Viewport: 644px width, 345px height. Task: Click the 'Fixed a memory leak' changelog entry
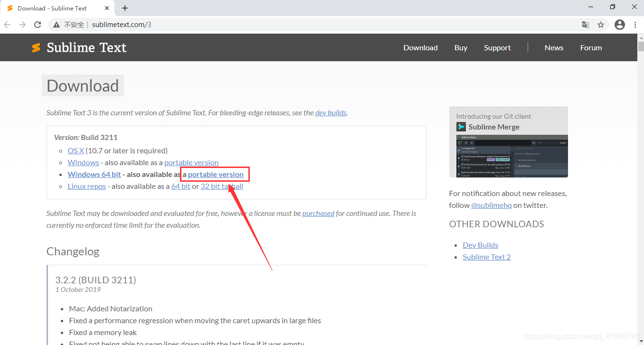pos(103,332)
